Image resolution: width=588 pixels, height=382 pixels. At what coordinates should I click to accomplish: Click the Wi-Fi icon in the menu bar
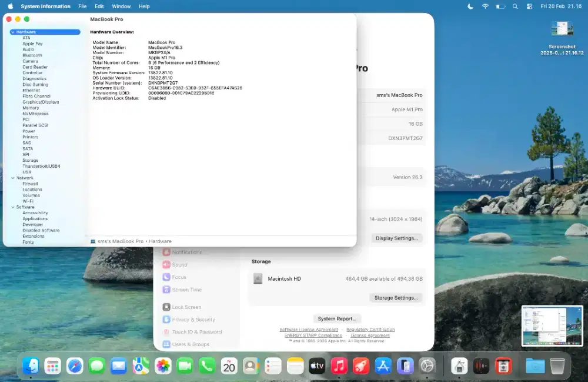[x=486, y=6]
